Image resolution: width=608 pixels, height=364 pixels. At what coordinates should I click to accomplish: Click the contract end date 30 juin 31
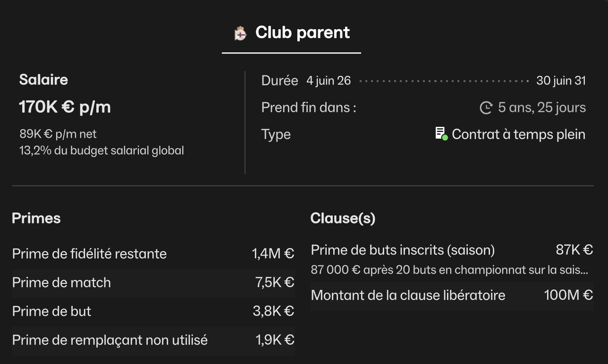click(561, 81)
